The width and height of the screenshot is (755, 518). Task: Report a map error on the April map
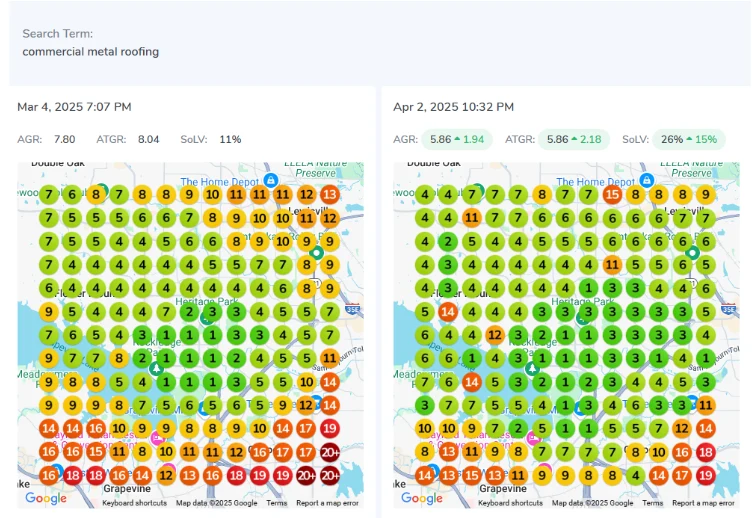pos(702,503)
